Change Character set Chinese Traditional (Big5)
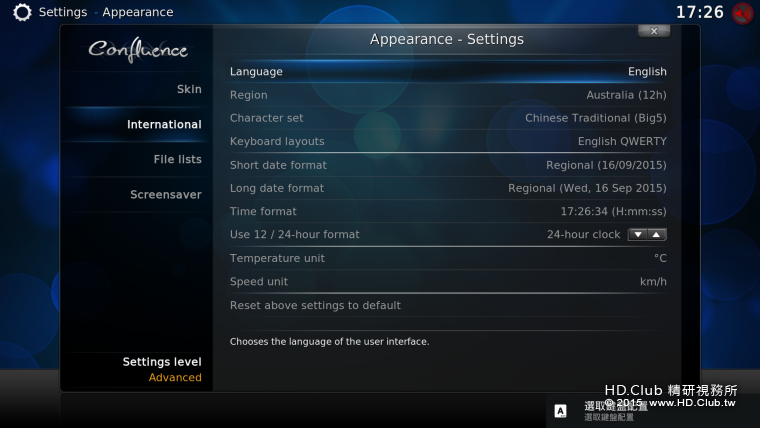This screenshot has height=428, width=760. pyautogui.click(x=448, y=118)
